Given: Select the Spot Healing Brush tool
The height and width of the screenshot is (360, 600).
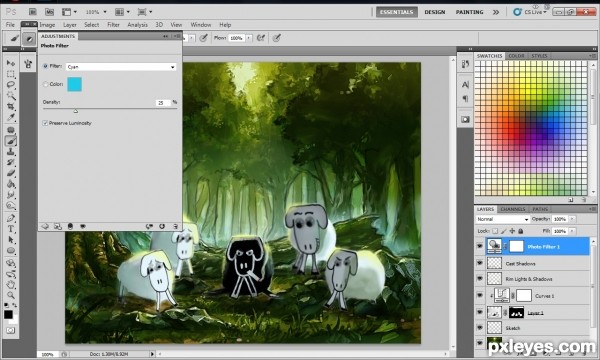Looking at the screenshot, I should (x=11, y=130).
